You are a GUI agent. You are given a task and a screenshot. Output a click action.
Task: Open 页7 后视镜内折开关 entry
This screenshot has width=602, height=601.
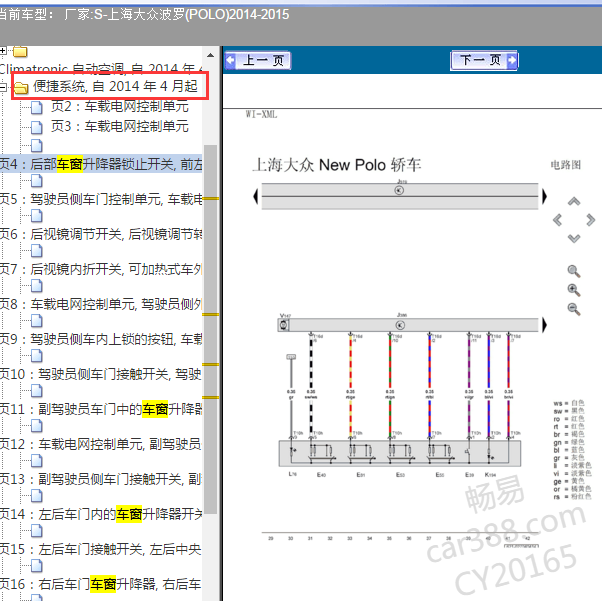point(101,269)
